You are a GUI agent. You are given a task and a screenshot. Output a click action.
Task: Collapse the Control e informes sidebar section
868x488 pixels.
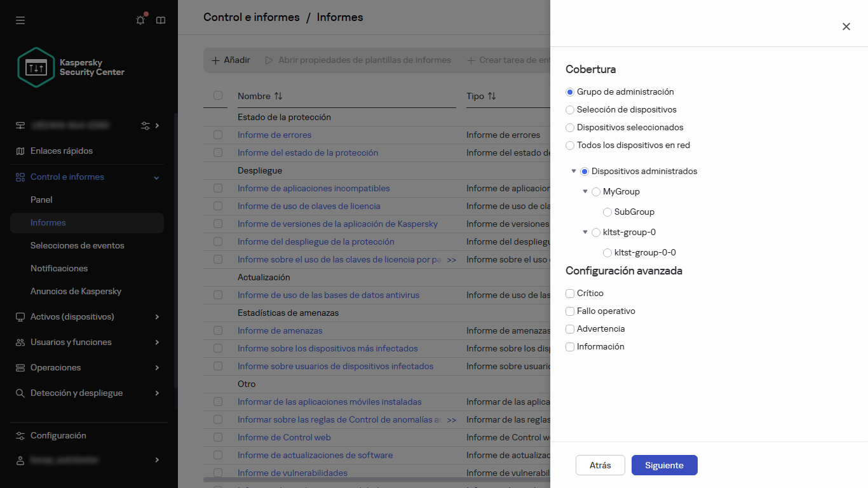(x=156, y=177)
